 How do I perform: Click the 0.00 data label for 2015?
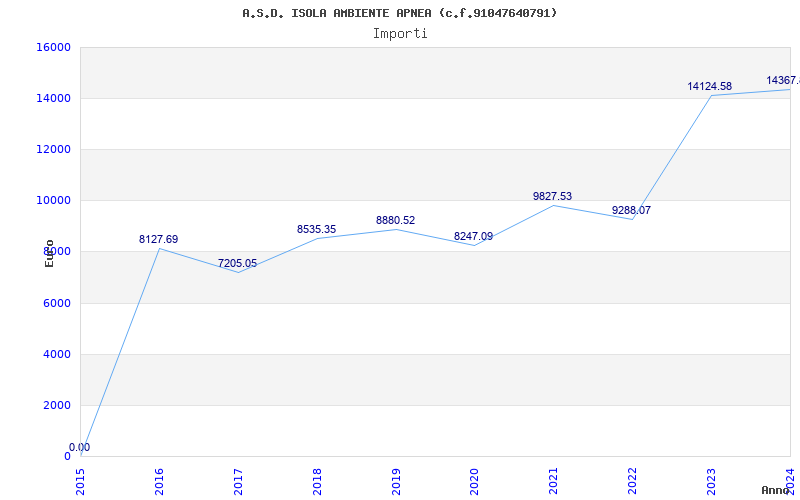tap(80, 447)
